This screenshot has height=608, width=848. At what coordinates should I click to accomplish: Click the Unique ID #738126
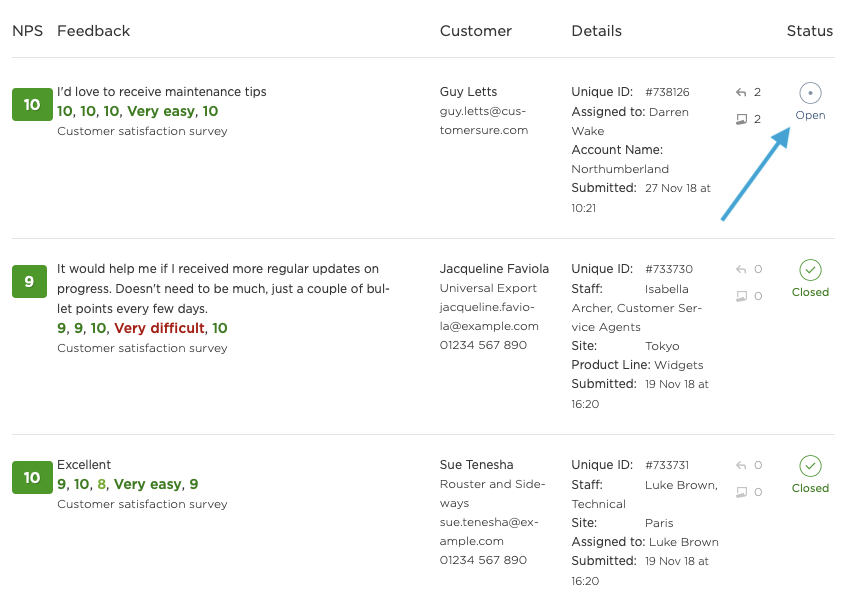(x=667, y=92)
